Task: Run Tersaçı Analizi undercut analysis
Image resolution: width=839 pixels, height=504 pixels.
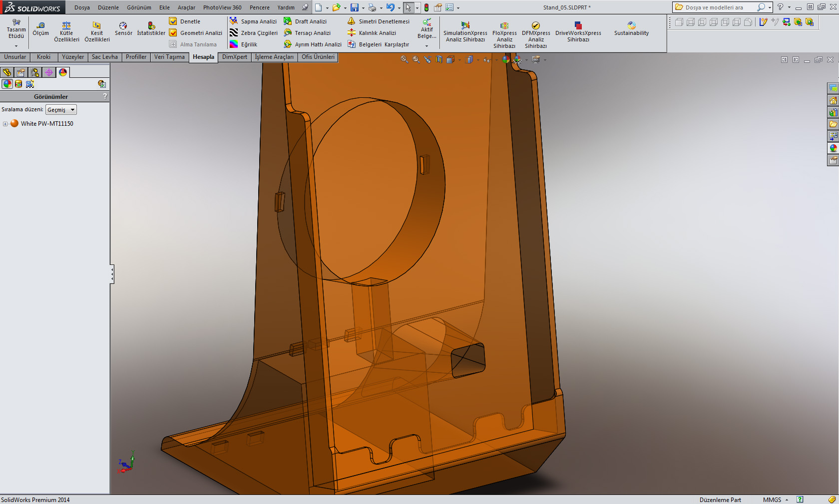Action: pyautogui.click(x=307, y=33)
